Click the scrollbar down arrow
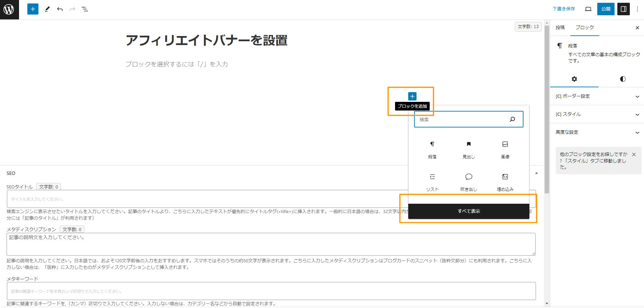The image size is (644, 308). (x=547, y=304)
